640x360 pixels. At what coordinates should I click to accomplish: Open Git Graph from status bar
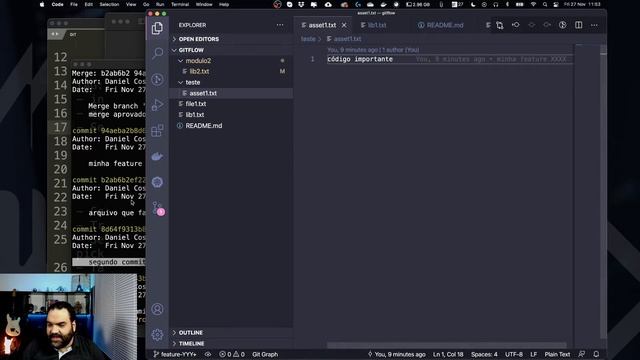point(265,354)
